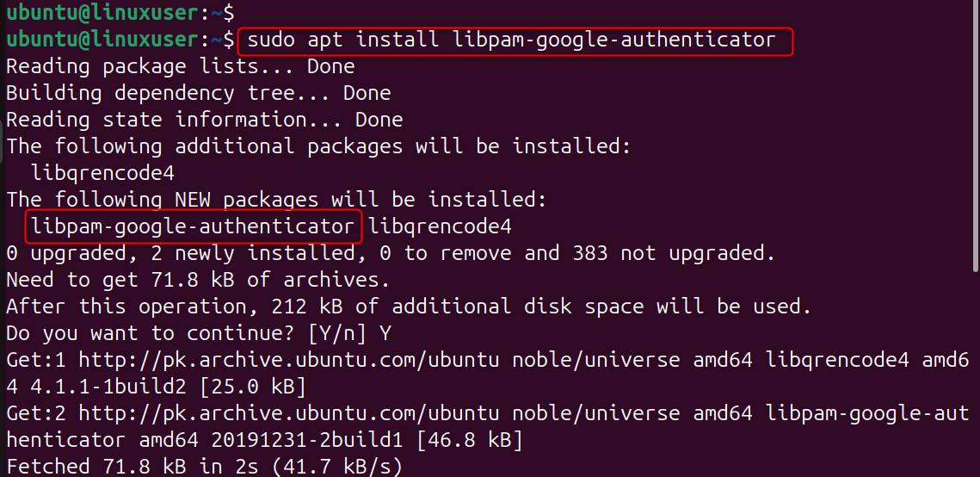
Task: Click "The following NEW packages" heading line
Action: (x=275, y=200)
